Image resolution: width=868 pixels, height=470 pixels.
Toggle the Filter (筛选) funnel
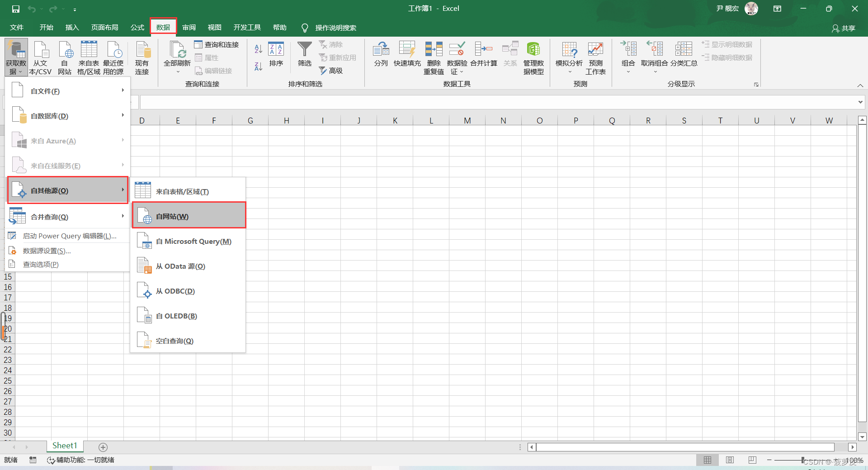tap(304, 54)
